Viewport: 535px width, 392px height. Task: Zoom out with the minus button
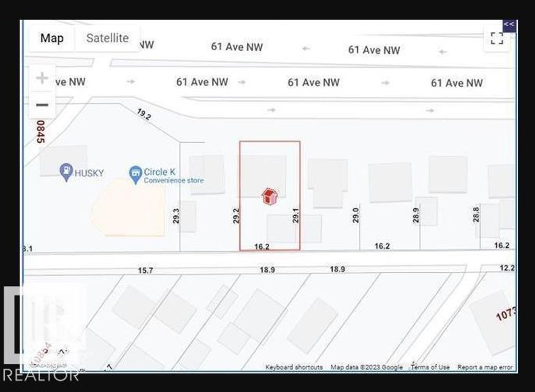pos(42,105)
